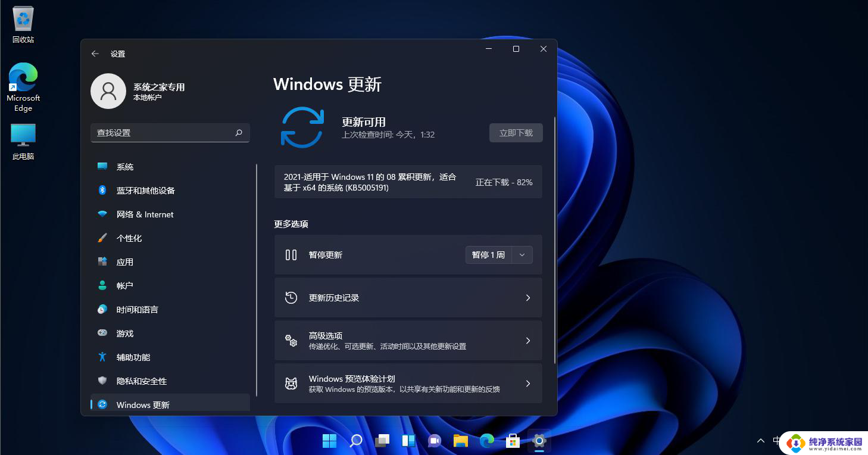
Task: Select 网络 & Internet in sidebar
Action: (x=170, y=214)
